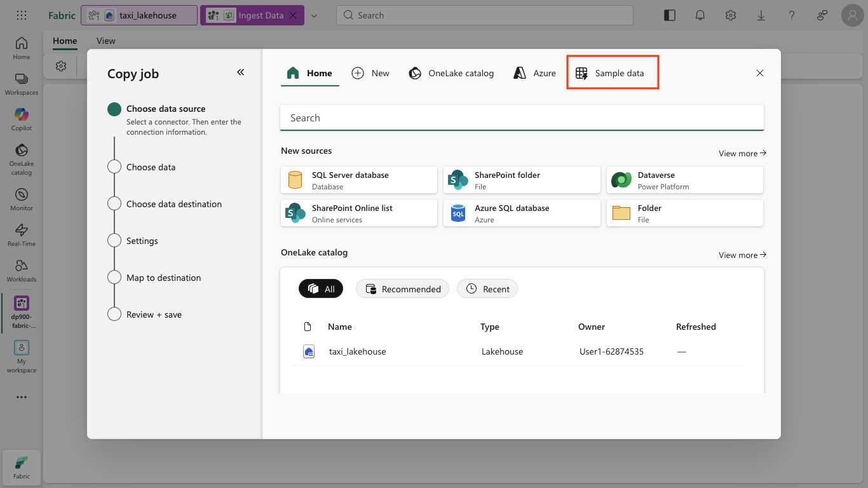This screenshot has height=488, width=868.
Task: Open the app launcher waffle icon
Action: [x=21, y=15]
